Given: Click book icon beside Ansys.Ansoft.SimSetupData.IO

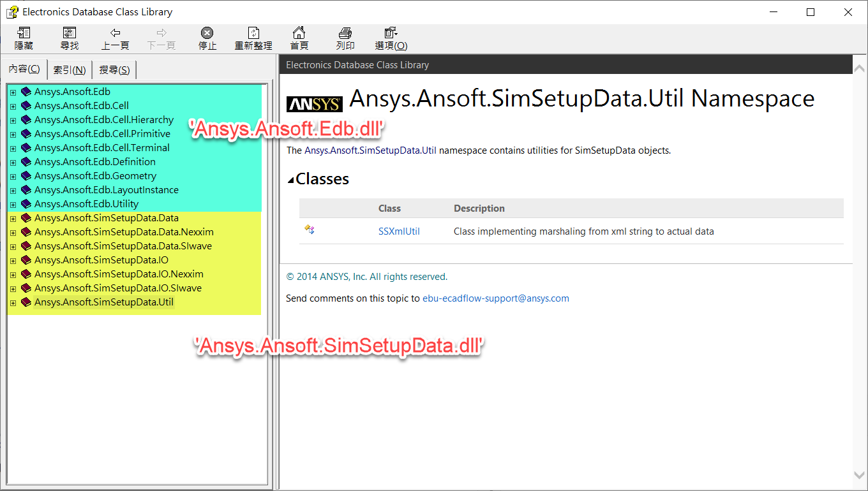Looking at the screenshot, I should (26, 260).
